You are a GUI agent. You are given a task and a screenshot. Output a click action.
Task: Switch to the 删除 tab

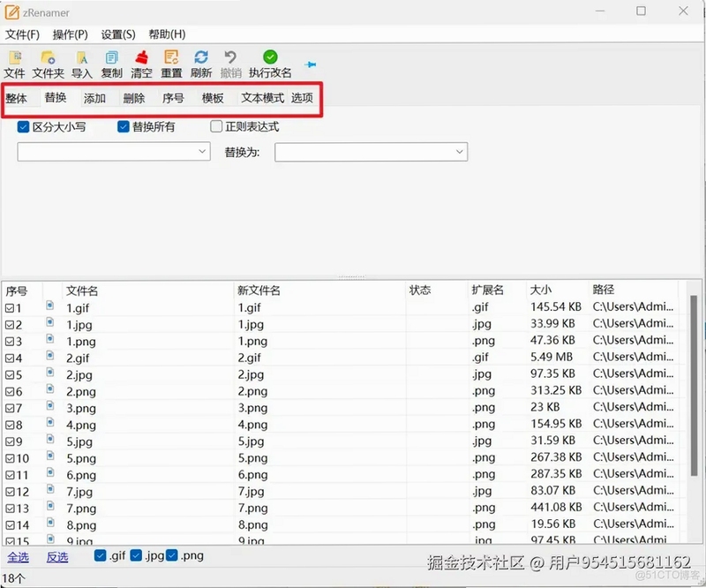[134, 98]
